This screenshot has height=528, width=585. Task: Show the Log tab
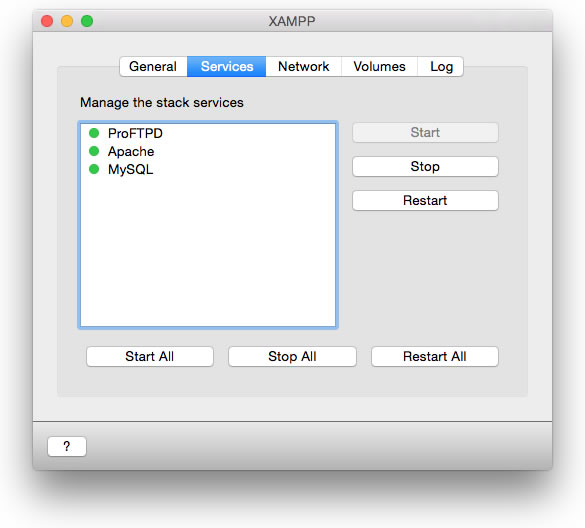(x=441, y=66)
